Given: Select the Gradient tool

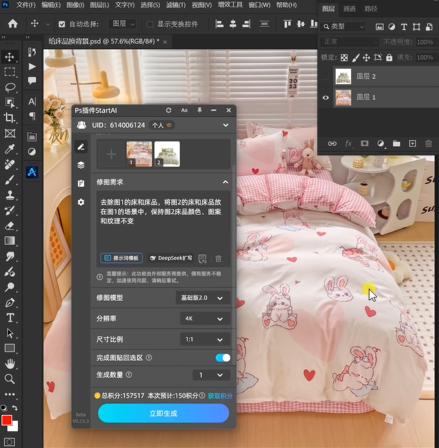Looking at the screenshot, I should (x=10, y=241).
